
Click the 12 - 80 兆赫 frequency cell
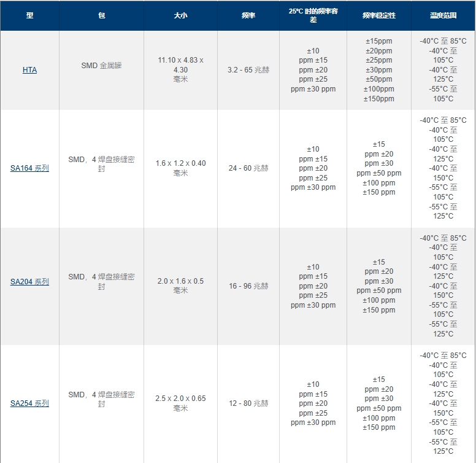point(248,403)
